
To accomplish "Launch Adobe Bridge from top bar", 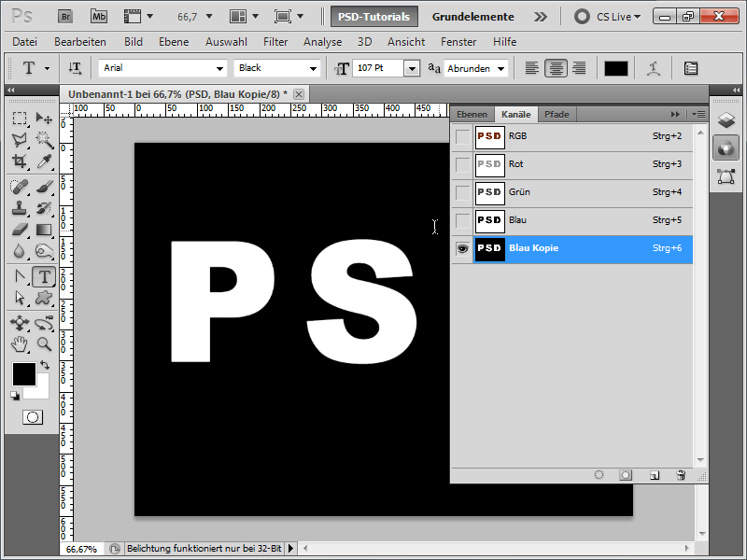I will click(x=65, y=17).
